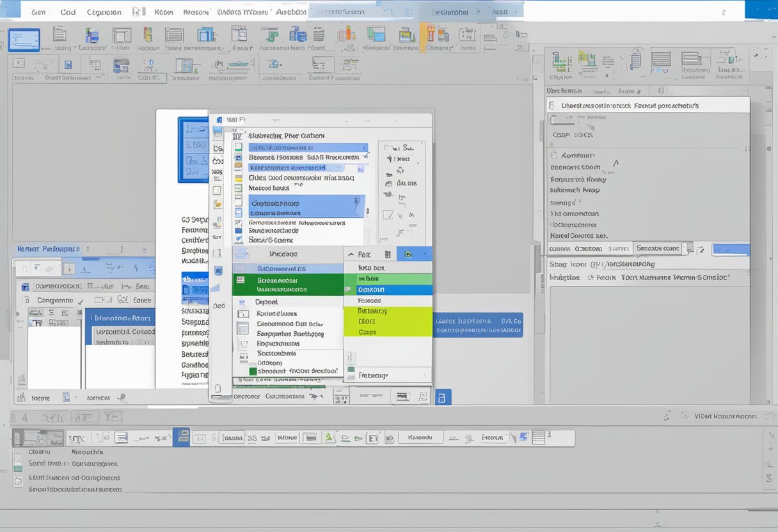Click the green triangle icon in the bottom toolbar
Viewport: 778px width, 532px height.
click(x=329, y=437)
